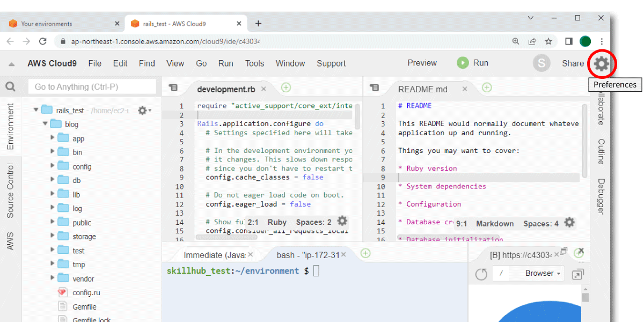The image size is (644, 322).
Task: Open Chrome zoom magnifier icon
Action: [x=516, y=41]
